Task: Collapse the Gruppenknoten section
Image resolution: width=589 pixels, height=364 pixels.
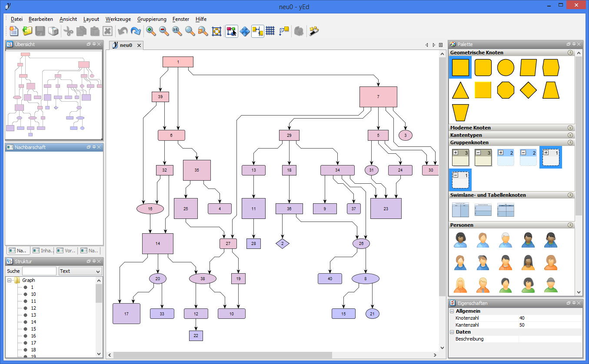Action: (x=570, y=142)
